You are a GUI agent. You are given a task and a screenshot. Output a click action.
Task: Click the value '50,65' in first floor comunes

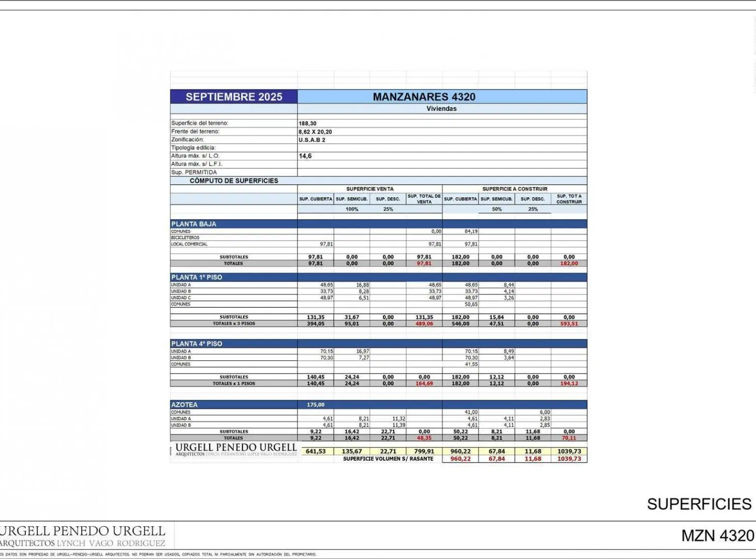(471, 304)
